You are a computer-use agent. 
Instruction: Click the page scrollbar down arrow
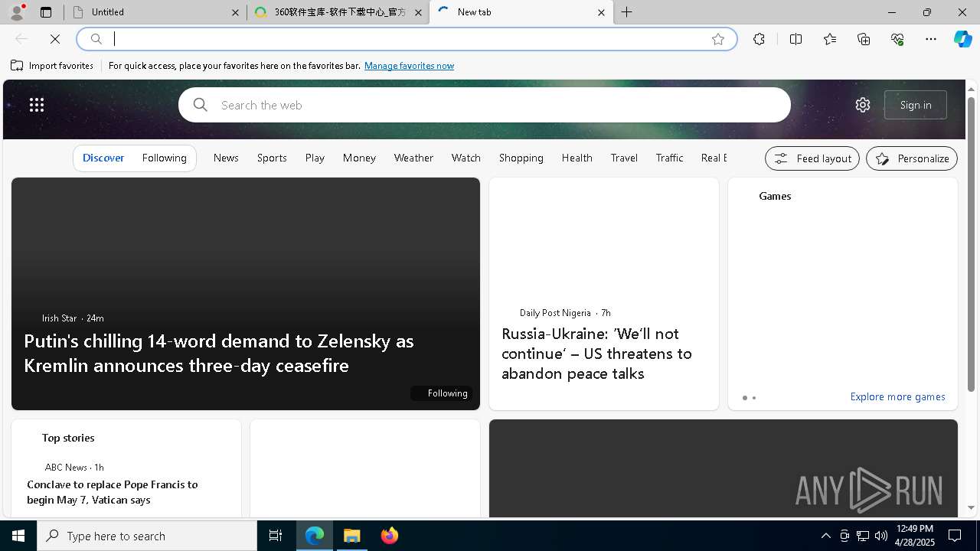pos(972,507)
